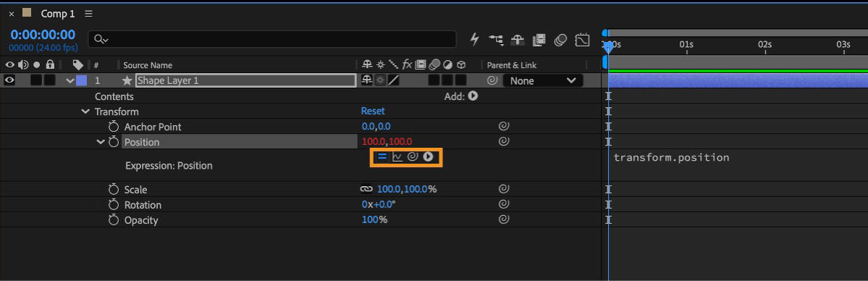This screenshot has width=868, height=281.
Task: Toggle motion blur switch on Shape Layer 1
Action: point(434,80)
